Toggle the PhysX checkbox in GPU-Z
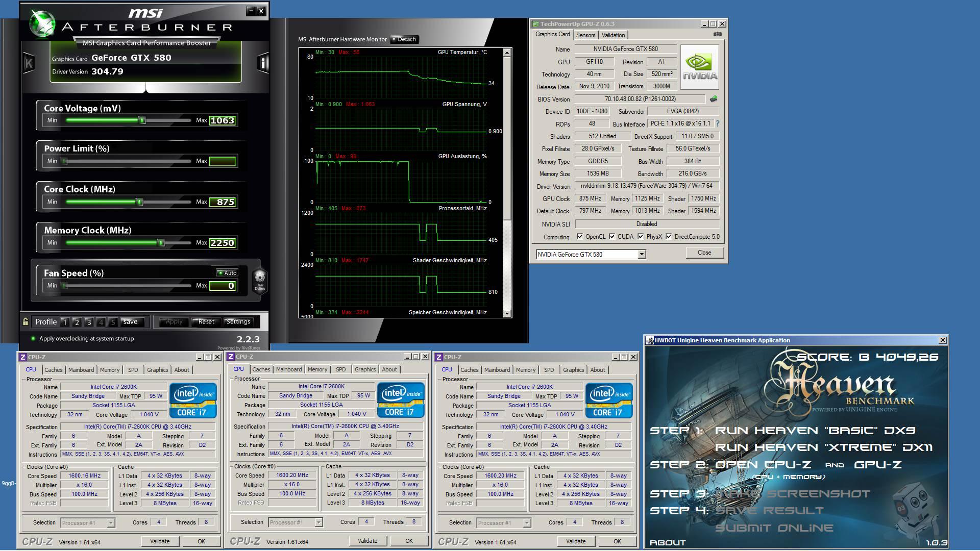Screen dimensions: 980x551 pos(641,237)
